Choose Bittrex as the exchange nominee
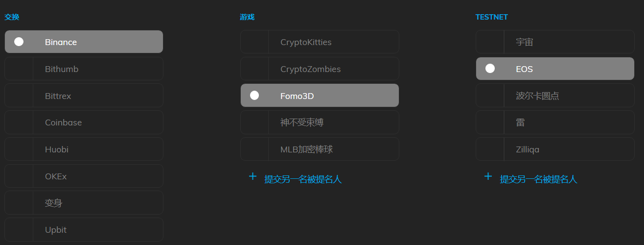 tap(84, 96)
